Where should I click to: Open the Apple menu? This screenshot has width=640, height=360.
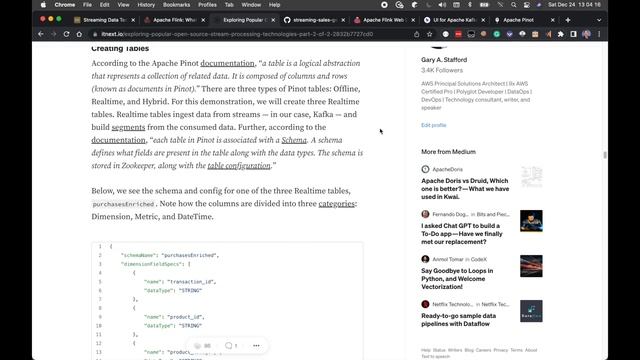(x=43, y=5)
